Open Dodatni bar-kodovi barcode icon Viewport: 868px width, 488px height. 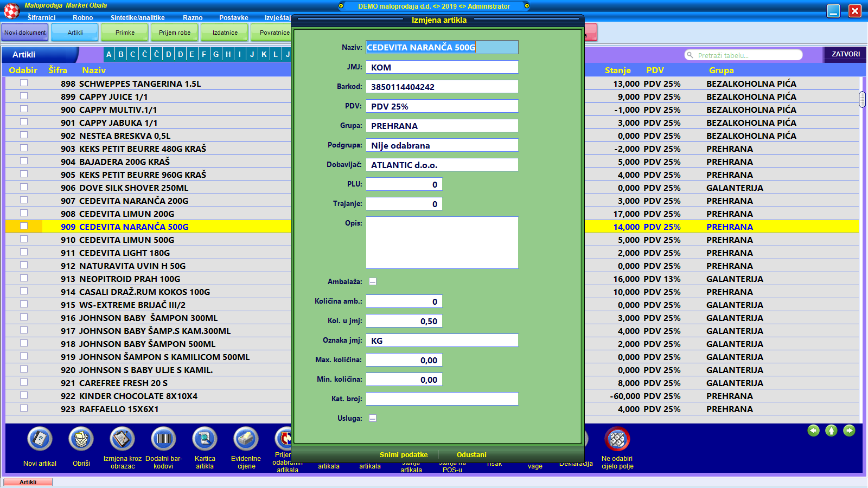(x=163, y=439)
